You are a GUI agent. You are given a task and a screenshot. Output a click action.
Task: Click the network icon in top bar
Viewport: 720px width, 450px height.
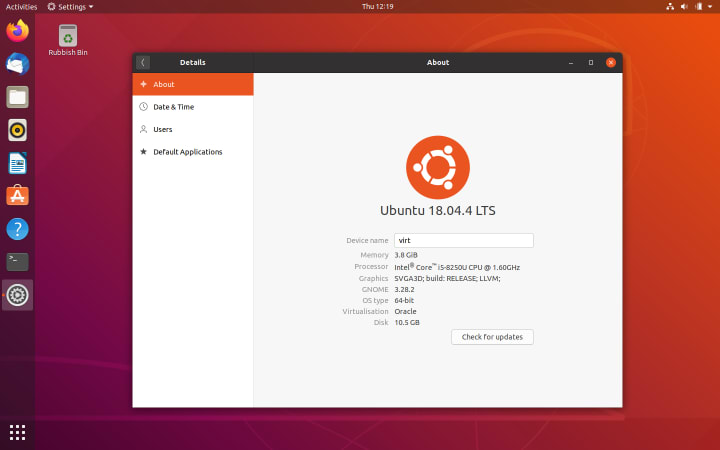[x=670, y=6]
